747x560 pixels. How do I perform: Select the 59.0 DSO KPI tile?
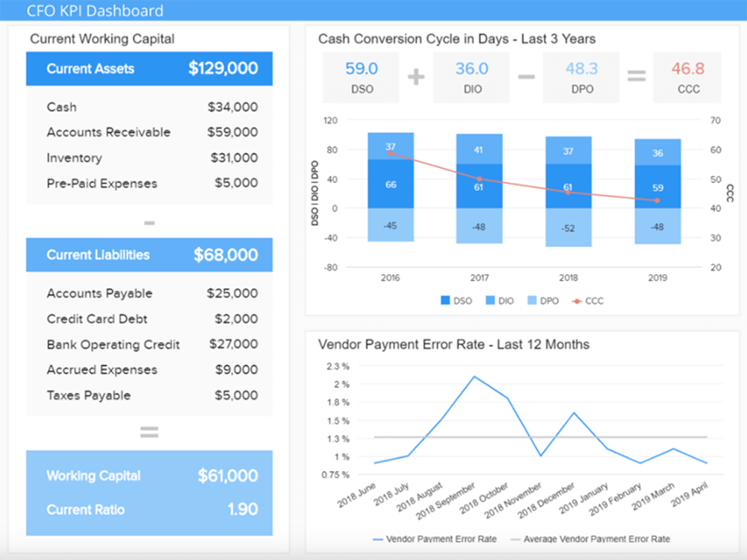(x=362, y=77)
